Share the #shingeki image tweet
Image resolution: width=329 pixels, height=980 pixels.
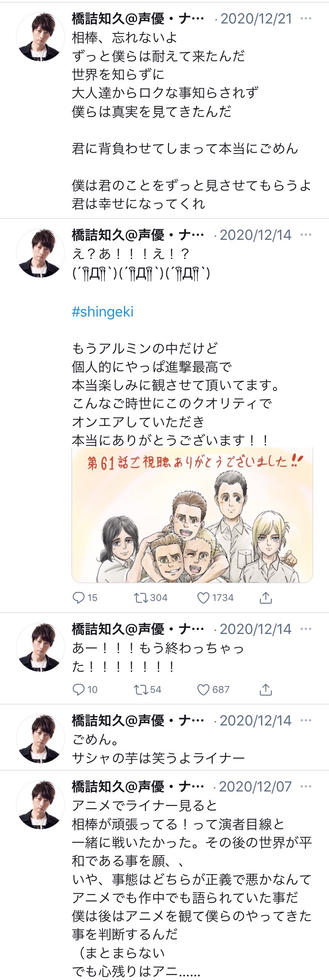[x=265, y=597]
